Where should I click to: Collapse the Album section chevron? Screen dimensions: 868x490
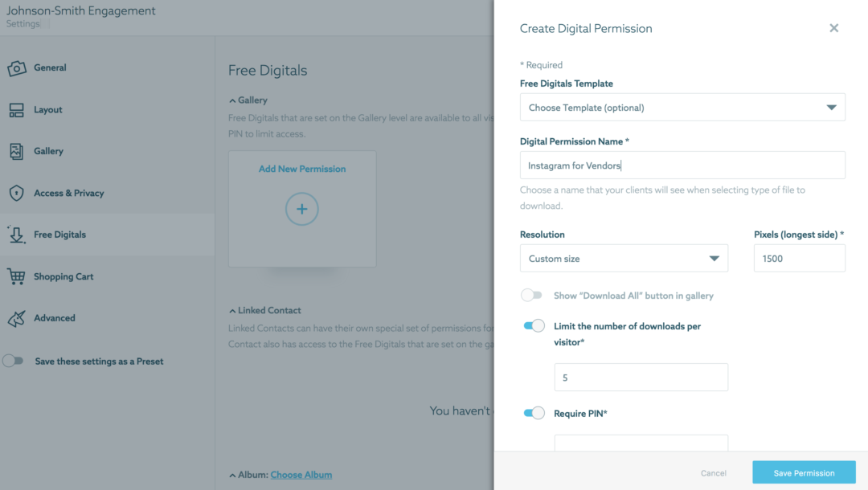pos(232,475)
